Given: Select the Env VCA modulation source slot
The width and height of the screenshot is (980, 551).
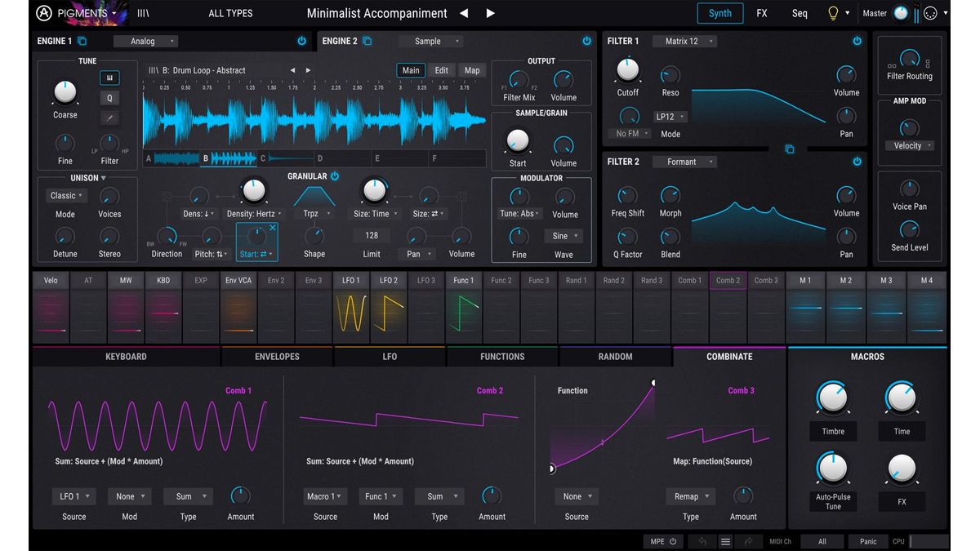Looking at the screenshot, I should click(238, 307).
